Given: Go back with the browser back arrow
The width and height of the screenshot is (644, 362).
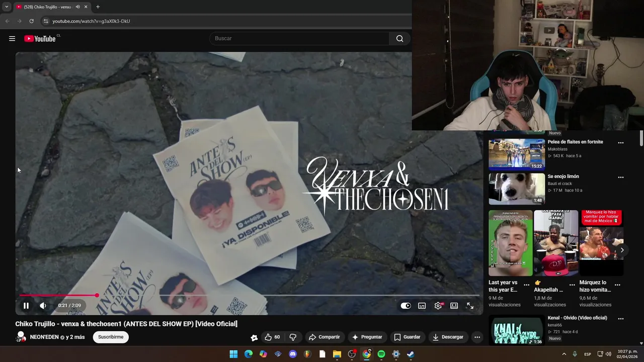Looking at the screenshot, I should click(7, 21).
